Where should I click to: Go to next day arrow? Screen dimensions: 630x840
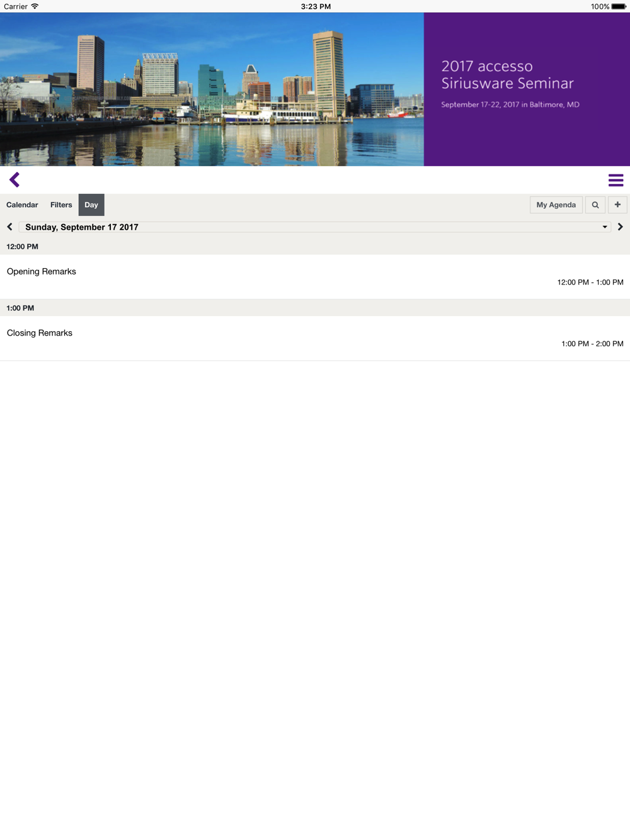click(621, 227)
